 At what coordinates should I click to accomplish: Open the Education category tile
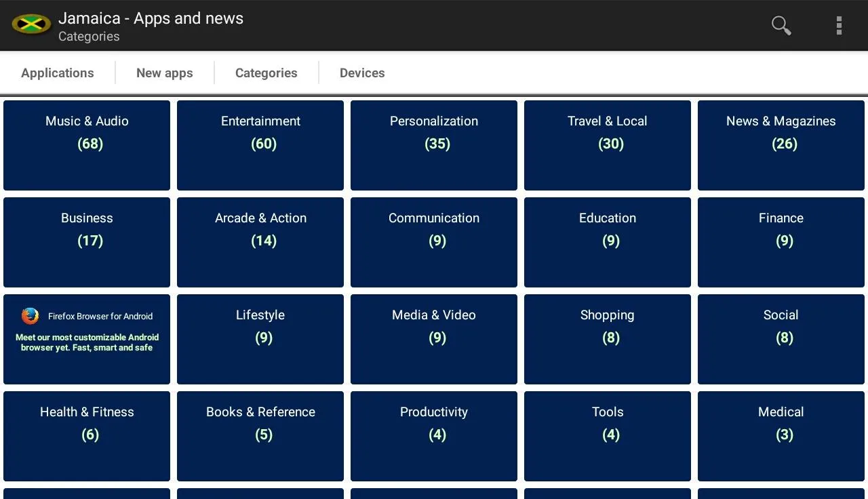click(x=608, y=242)
